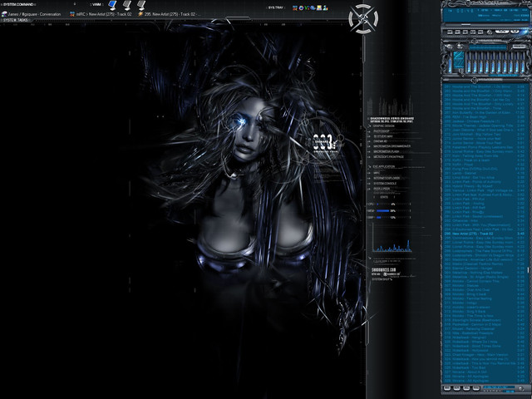Switch to the third VWM desktop monitor icon
Image resolution: width=532 pixels, height=399 pixels.
[x=141, y=5]
